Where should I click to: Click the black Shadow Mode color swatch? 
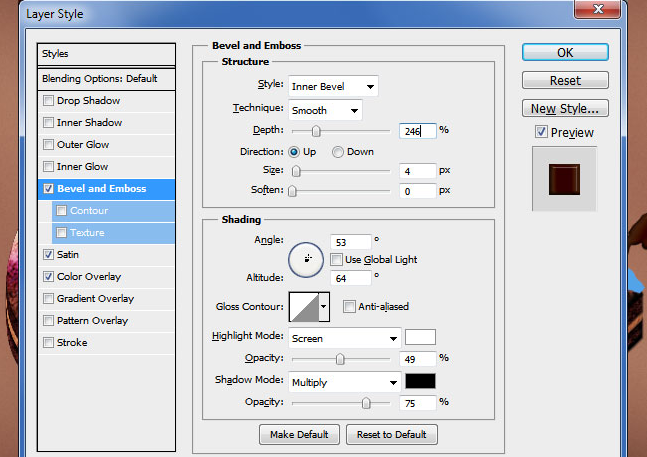click(x=420, y=381)
